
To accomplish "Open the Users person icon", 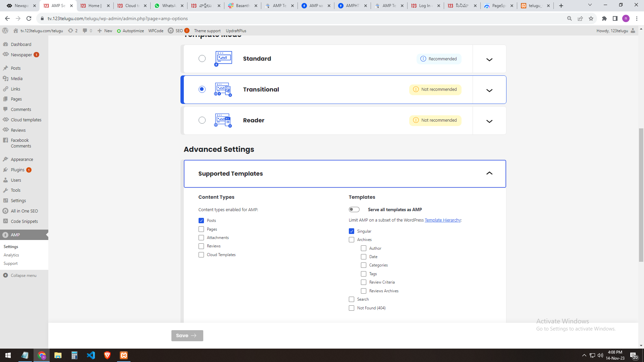I will coord(5,180).
